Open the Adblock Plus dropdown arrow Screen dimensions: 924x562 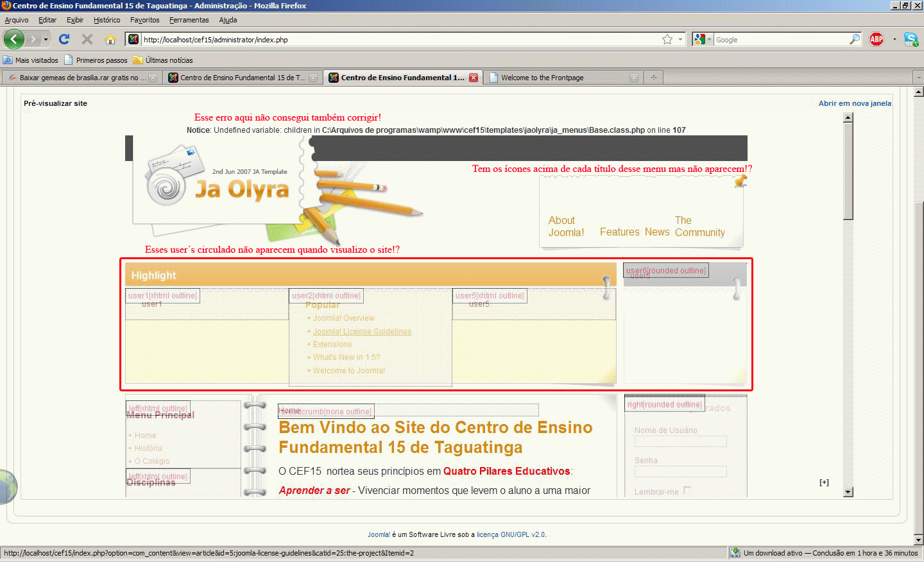pyautogui.click(x=894, y=39)
